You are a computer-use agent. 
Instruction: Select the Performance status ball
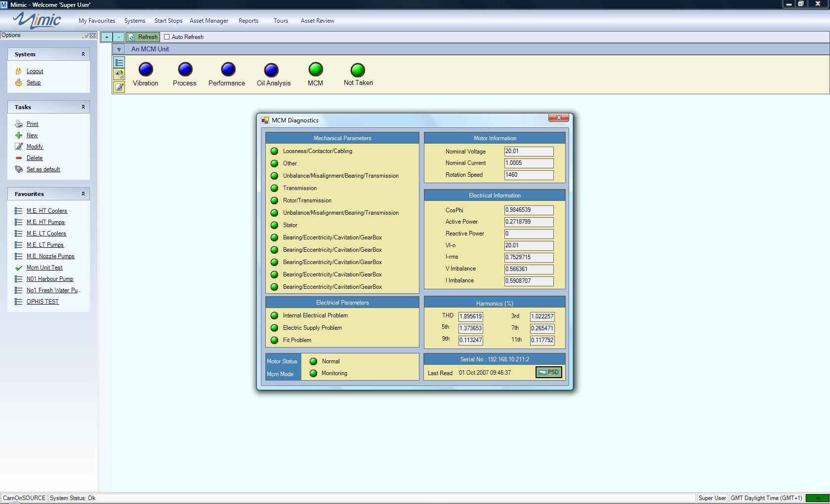point(228,70)
